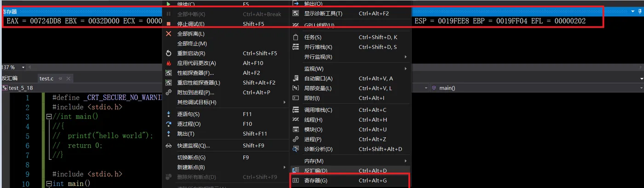
Task: Click the 自动窗口 icon
Action: [296, 78]
